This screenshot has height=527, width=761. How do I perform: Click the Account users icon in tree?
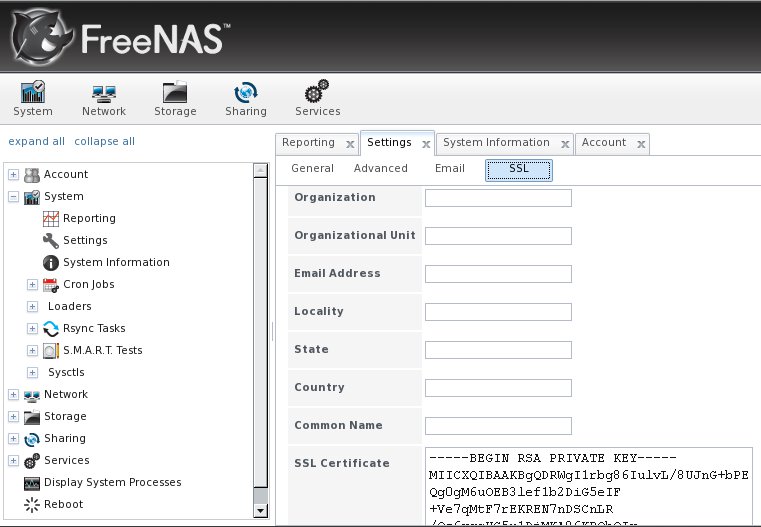(32, 175)
